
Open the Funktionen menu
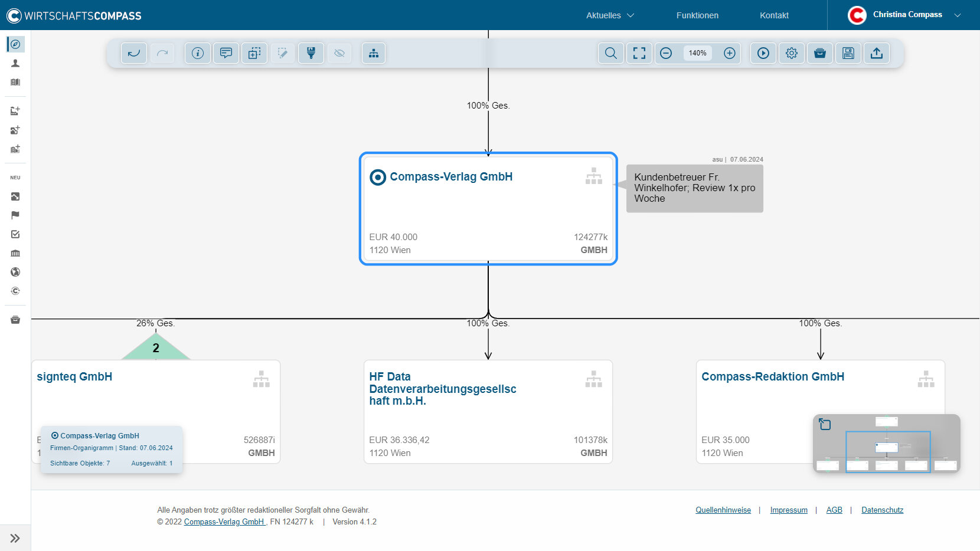[697, 15]
